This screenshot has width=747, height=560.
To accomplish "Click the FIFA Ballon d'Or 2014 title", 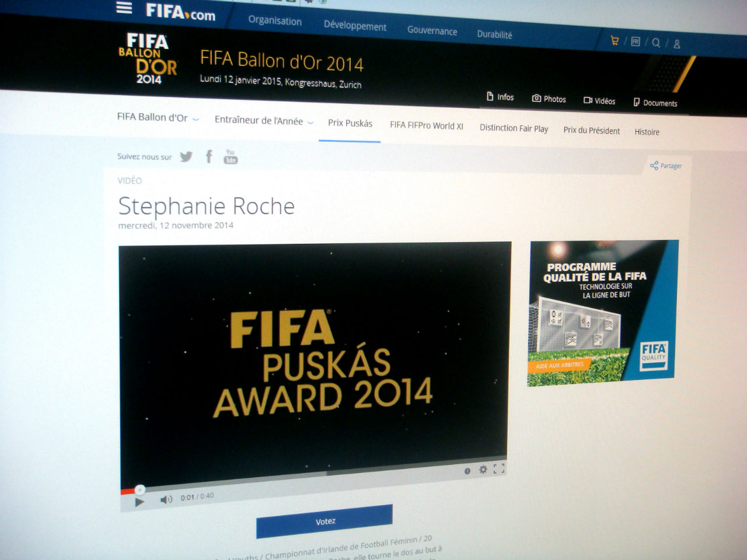I will point(281,61).
